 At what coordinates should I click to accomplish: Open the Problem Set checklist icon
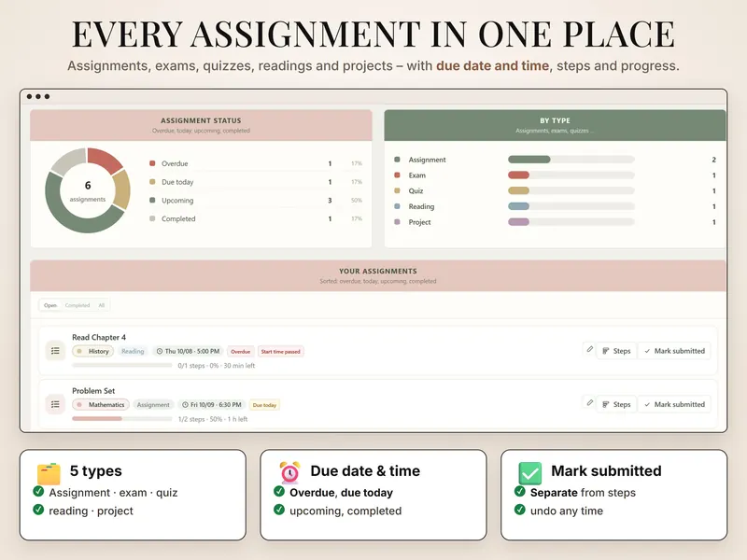point(55,404)
